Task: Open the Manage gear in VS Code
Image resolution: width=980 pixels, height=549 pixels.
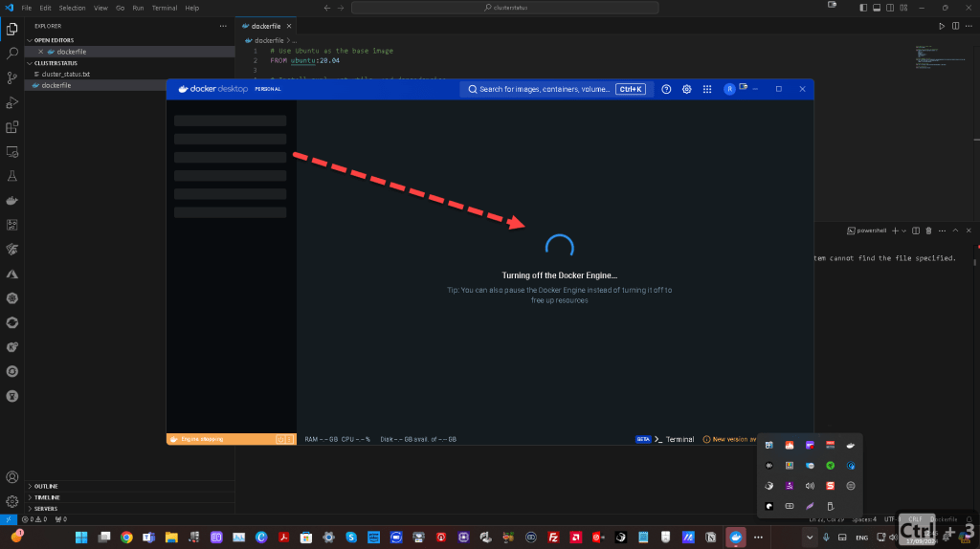Action: click(11, 501)
